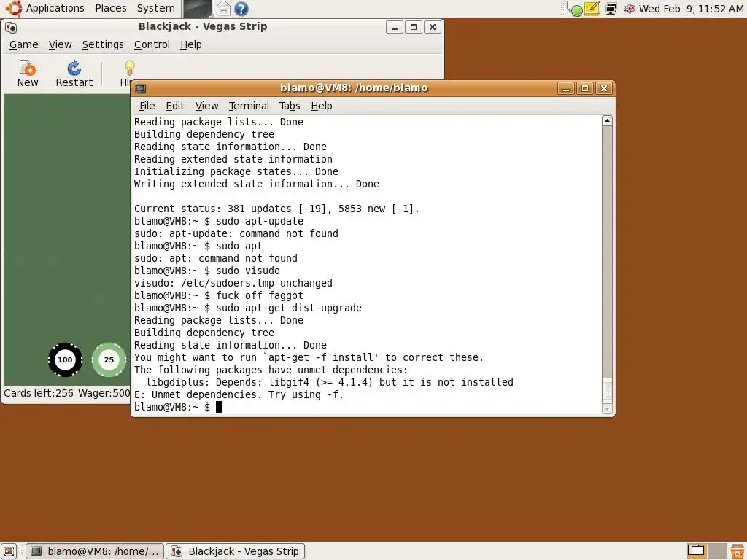Click the network monitor tray icon

coord(611,9)
